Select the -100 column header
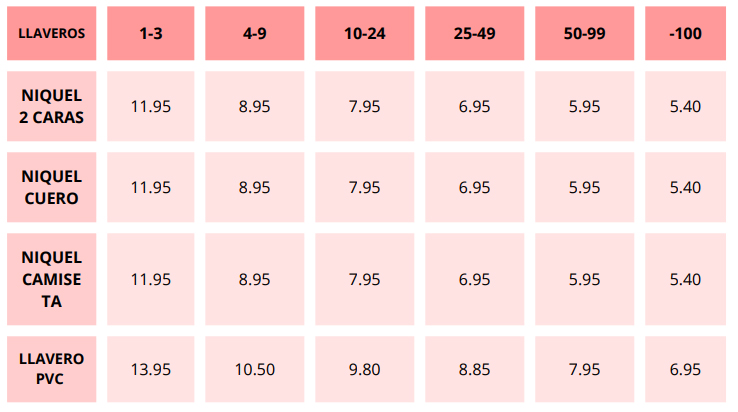 (x=685, y=33)
